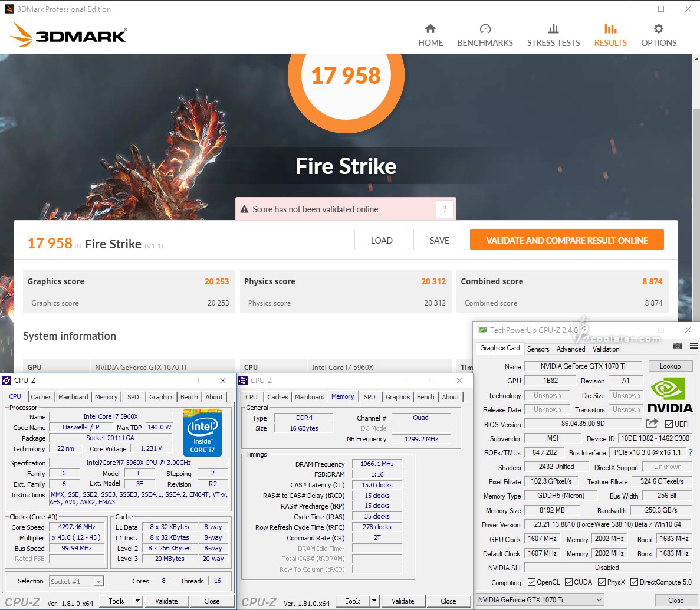The height and width of the screenshot is (610, 700).
Task: Click the 'Score has not been validated online' banner
Action: click(x=346, y=209)
